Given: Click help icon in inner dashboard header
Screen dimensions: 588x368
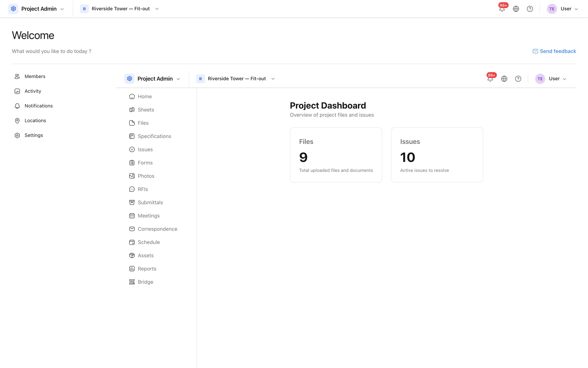Looking at the screenshot, I should click(x=518, y=79).
